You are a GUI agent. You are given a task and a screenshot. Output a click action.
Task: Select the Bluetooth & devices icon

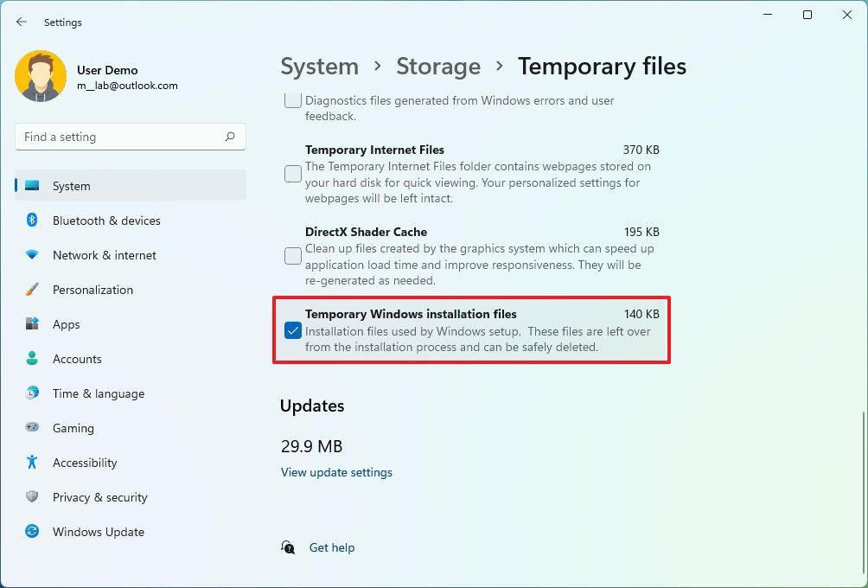click(31, 220)
